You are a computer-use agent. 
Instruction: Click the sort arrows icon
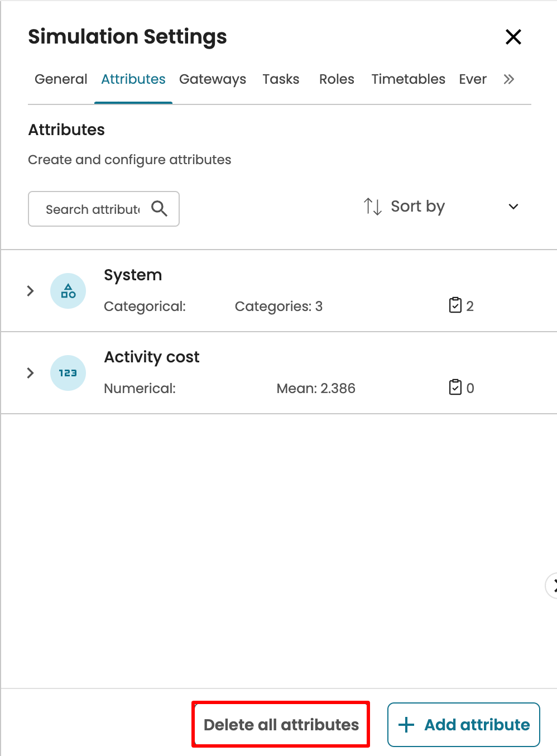tap(373, 207)
